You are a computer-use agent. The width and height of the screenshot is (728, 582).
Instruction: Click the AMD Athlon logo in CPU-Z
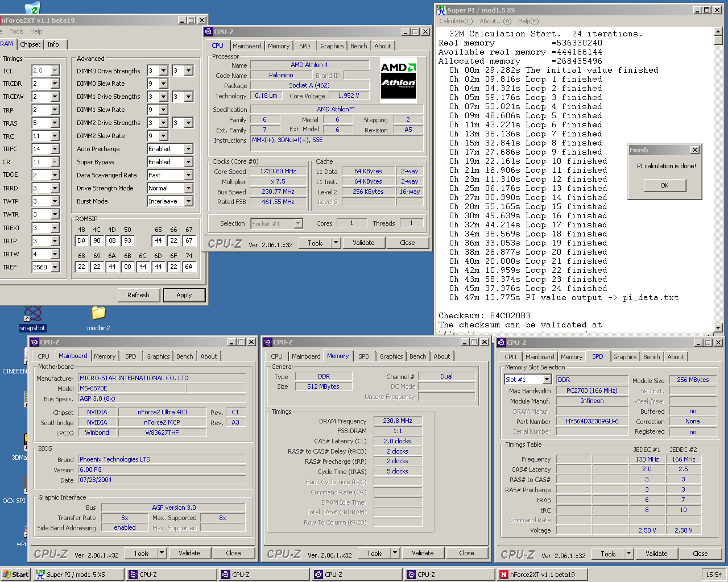pos(398,80)
